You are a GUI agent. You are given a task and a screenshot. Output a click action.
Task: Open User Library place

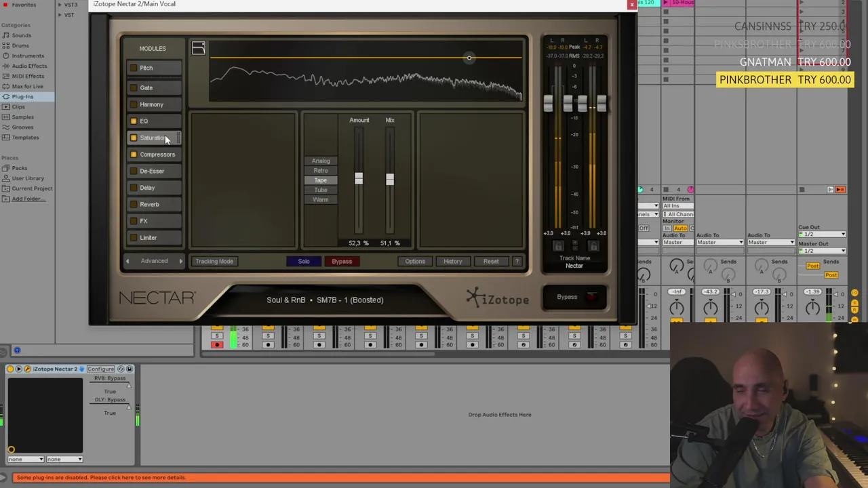(x=28, y=178)
